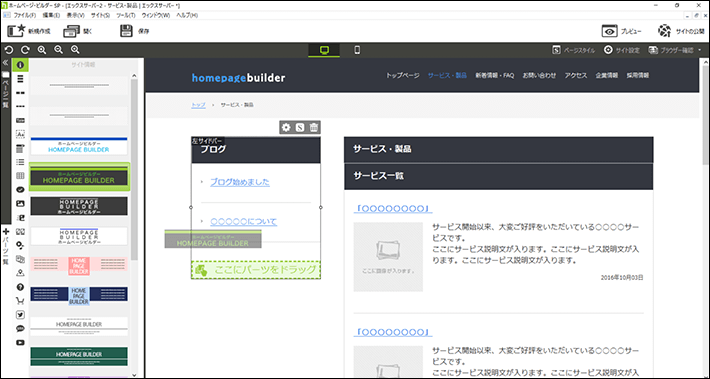The image size is (710, 379).
Task: Click the parts list scroll up arrow
Action: [134, 76]
